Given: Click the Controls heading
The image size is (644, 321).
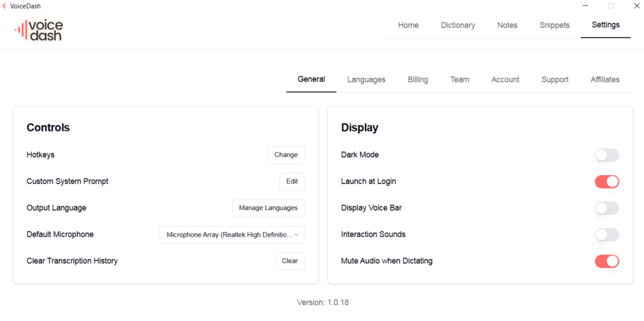Looking at the screenshot, I should 48,128.
